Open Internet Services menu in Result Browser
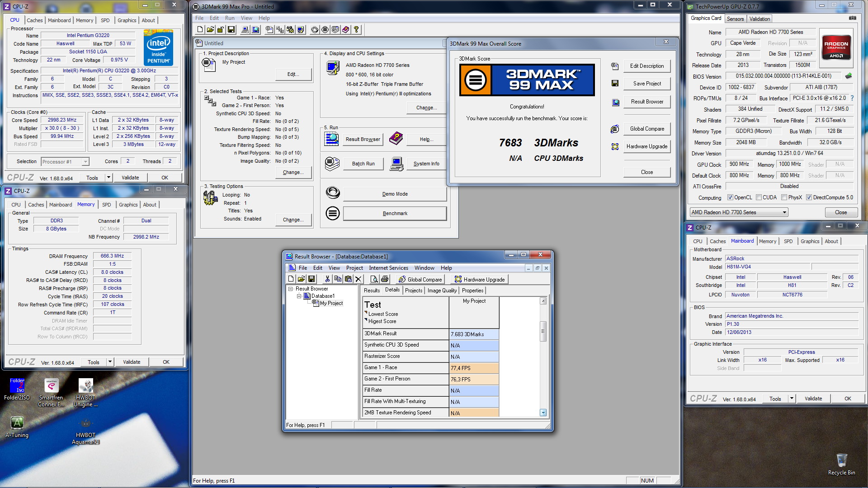Screen dimensions: 868x488 [x=388, y=268]
